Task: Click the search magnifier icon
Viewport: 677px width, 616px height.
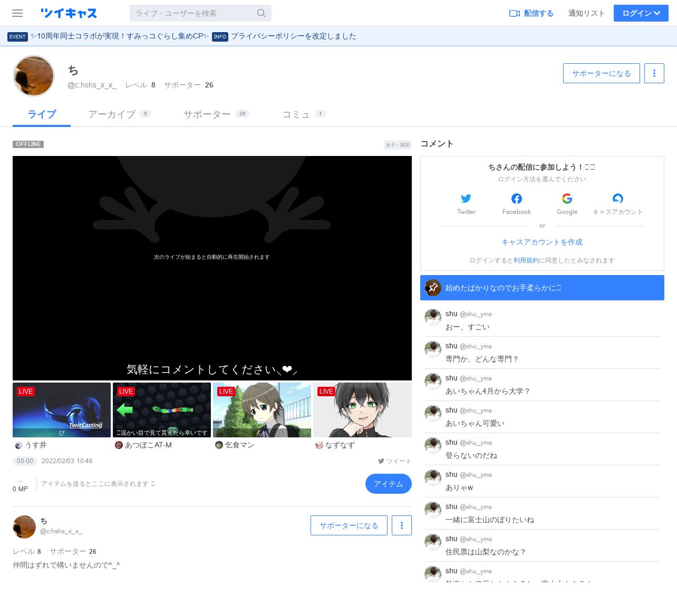Action: pos(262,13)
